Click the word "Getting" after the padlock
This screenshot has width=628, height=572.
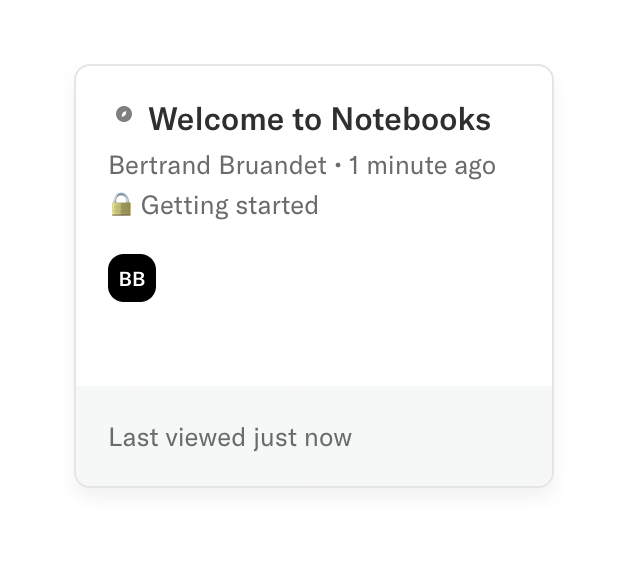tap(182, 206)
